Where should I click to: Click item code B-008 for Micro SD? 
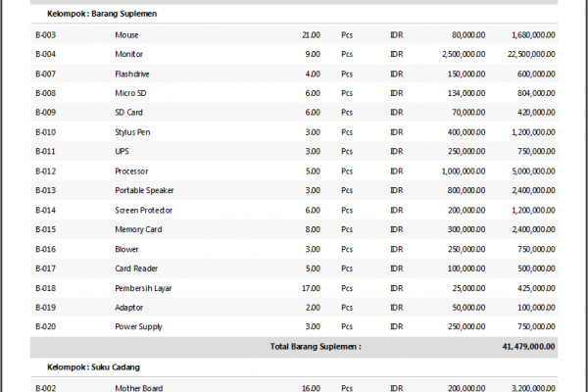click(x=45, y=93)
